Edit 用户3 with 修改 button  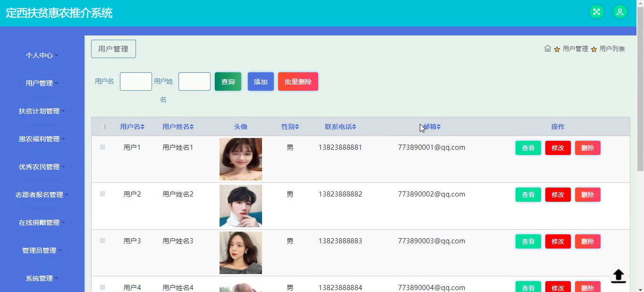[558, 241]
